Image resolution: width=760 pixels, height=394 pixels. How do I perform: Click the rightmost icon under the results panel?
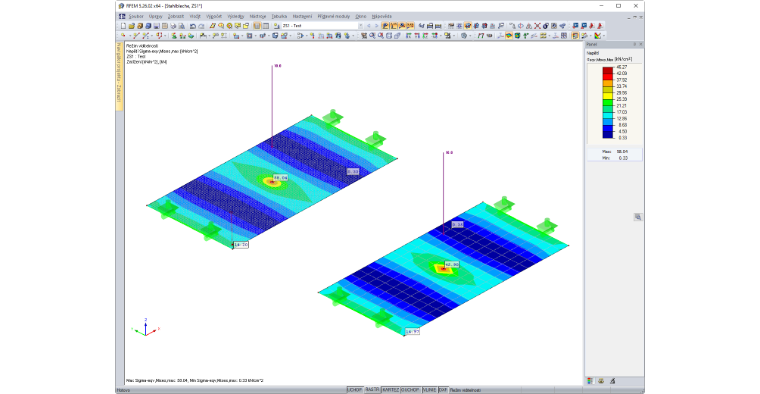pyautogui.click(x=613, y=381)
